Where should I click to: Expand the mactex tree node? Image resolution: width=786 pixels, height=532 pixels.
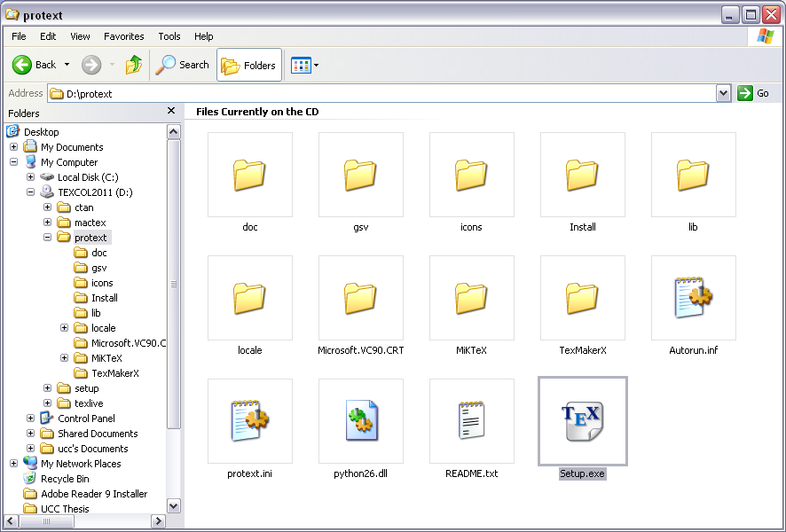(x=47, y=222)
